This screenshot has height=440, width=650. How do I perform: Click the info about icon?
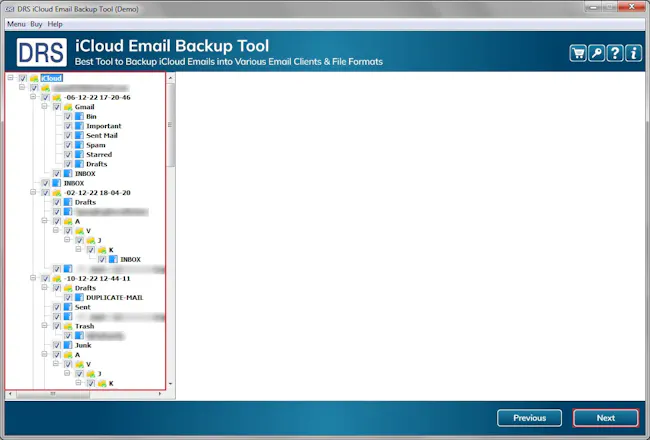click(x=633, y=53)
